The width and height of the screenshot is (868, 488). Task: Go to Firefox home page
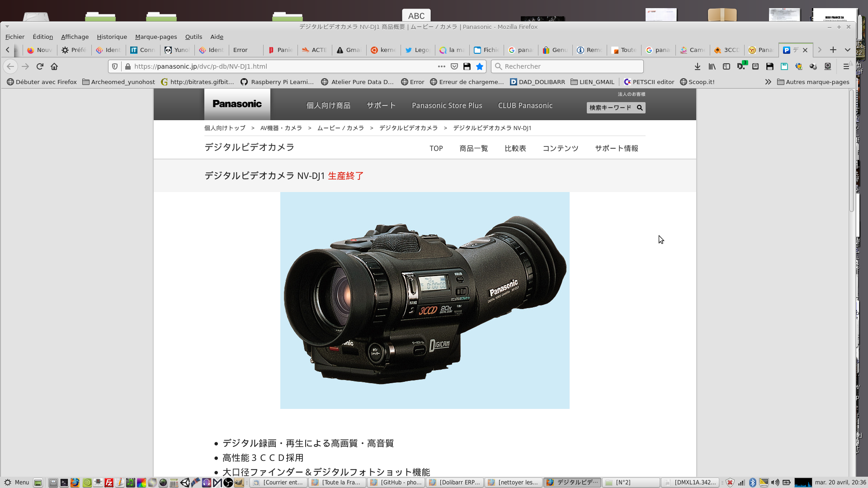click(x=54, y=66)
